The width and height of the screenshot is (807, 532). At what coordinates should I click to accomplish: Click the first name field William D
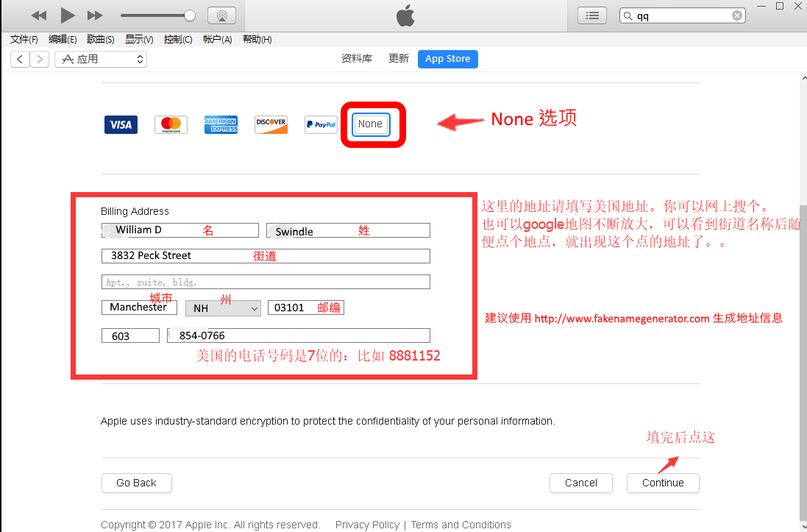click(x=180, y=230)
